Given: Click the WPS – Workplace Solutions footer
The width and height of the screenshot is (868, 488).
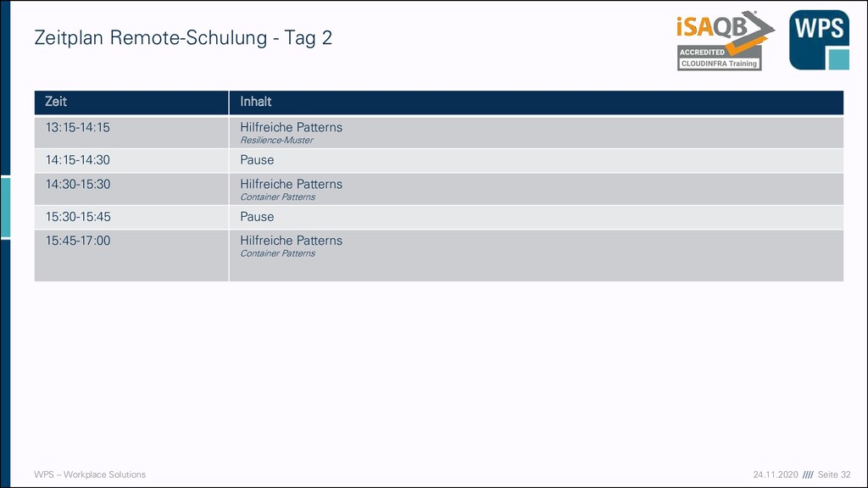Looking at the screenshot, I should [90, 474].
